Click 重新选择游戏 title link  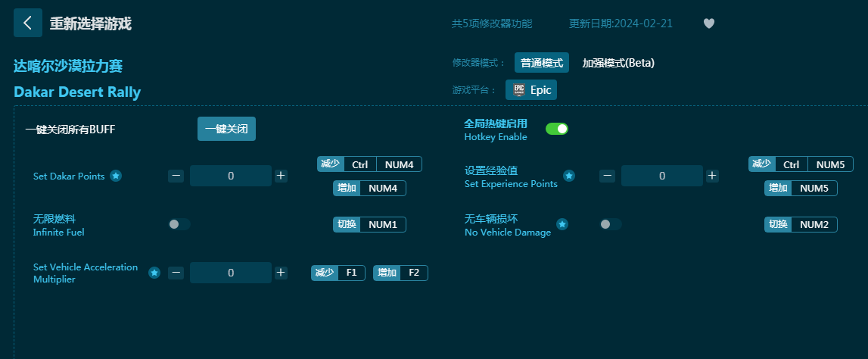tap(91, 23)
